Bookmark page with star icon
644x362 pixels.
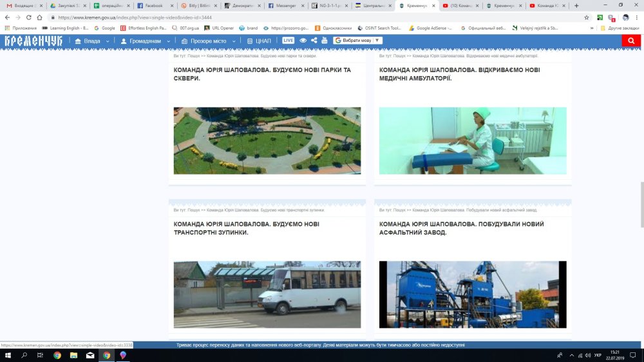tap(586, 17)
